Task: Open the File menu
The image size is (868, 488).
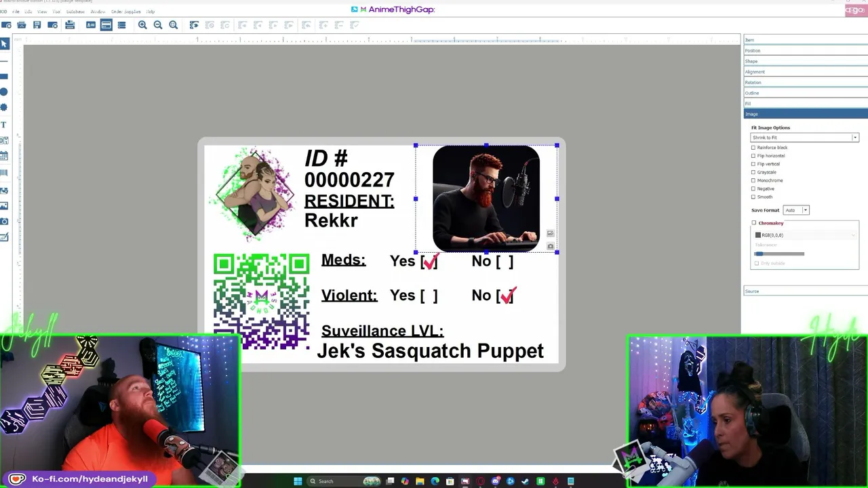Action: 16,12
